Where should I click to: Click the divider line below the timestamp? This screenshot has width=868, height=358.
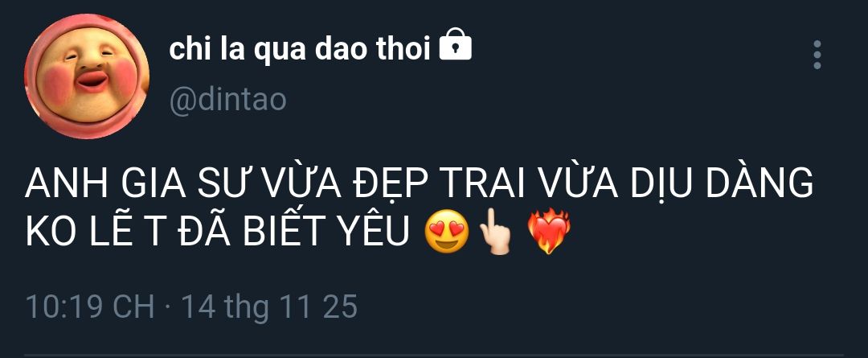pos(434,356)
